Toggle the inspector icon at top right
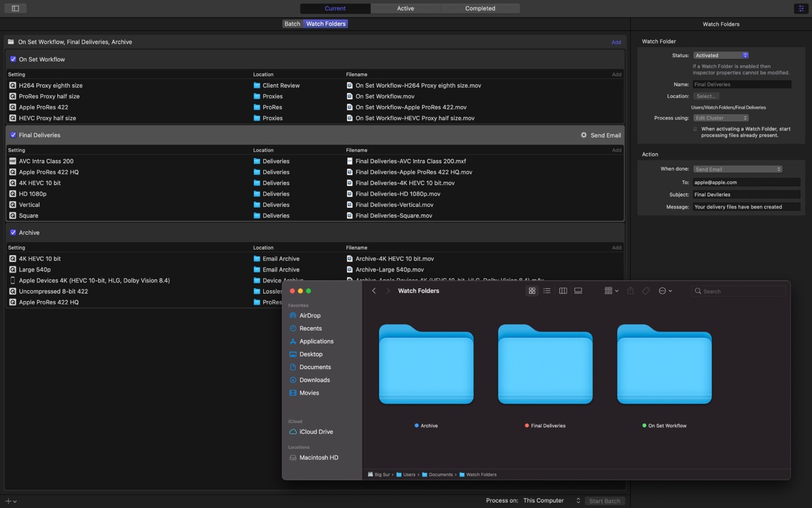This screenshot has height=508, width=812. pos(800,8)
